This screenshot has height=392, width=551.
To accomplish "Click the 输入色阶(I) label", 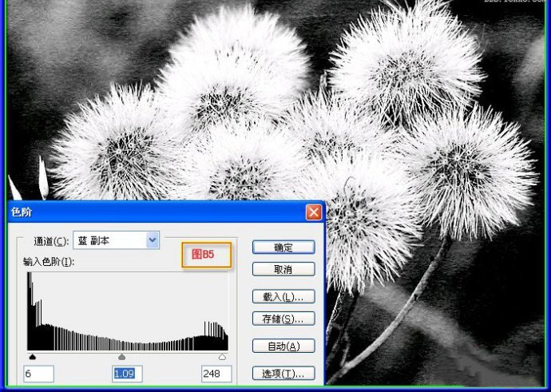I will click(x=49, y=262).
